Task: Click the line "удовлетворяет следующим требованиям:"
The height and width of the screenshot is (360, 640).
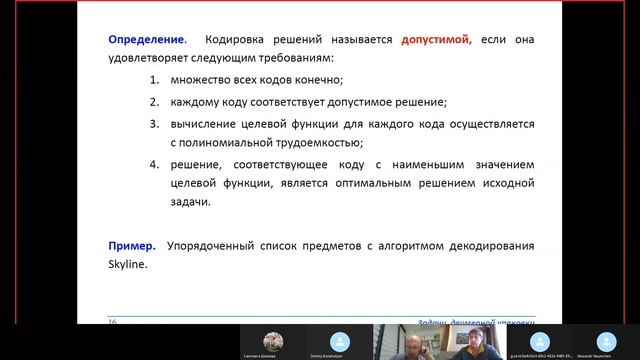Action: click(x=221, y=58)
